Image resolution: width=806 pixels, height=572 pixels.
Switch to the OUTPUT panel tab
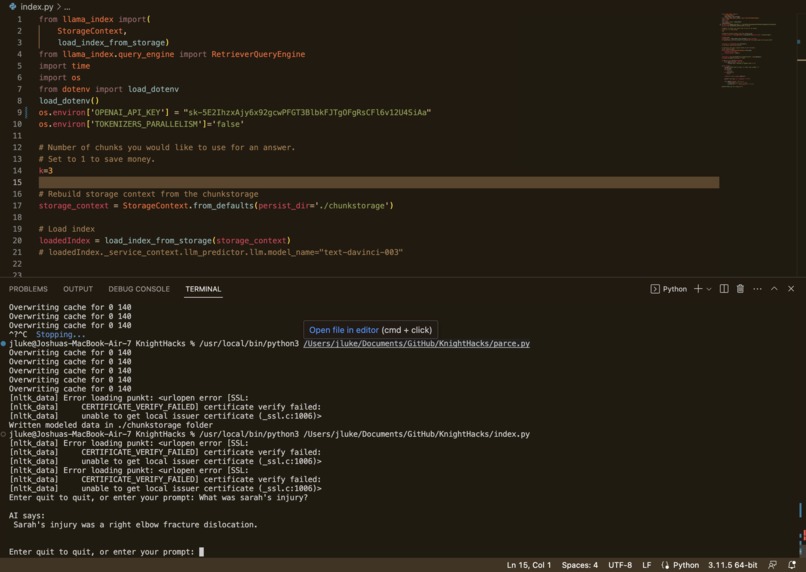[x=78, y=289]
